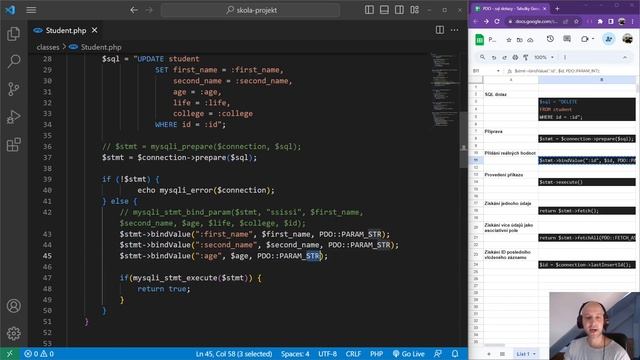The width and height of the screenshot is (640, 360).
Task: Change line ending via CRLF status
Action: click(353, 354)
